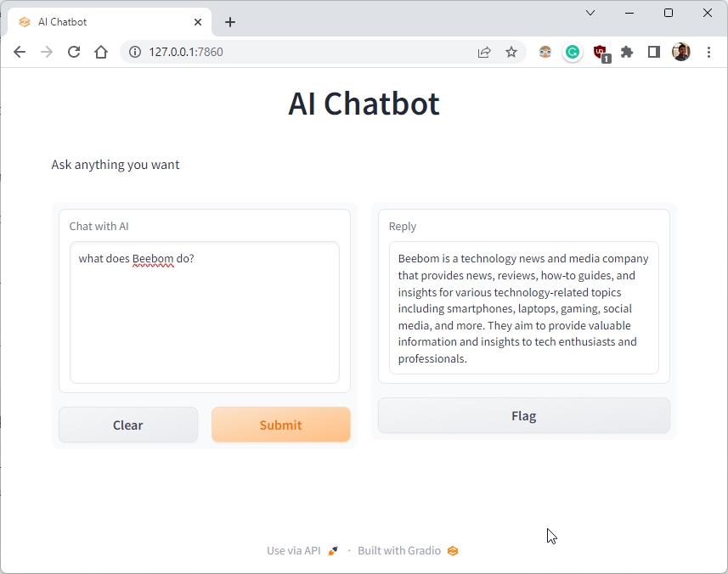Open the extensions puzzle-piece menu
Screen dimensions: 728x574
(x=627, y=52)
